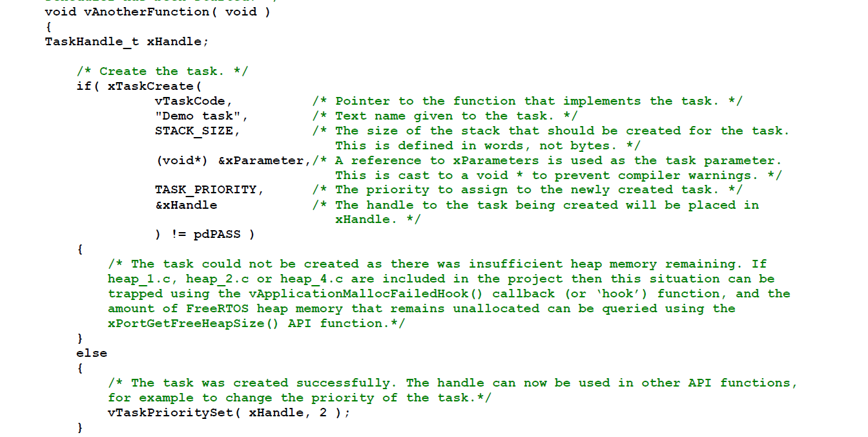Click the TaskHandle_t type declaration
Image resolution: width=868 pixels, height=437 pixels.
click(91, 41)
